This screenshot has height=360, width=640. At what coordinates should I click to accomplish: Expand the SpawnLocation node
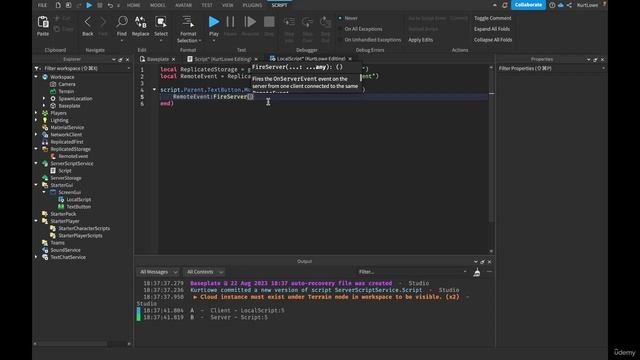44,99
